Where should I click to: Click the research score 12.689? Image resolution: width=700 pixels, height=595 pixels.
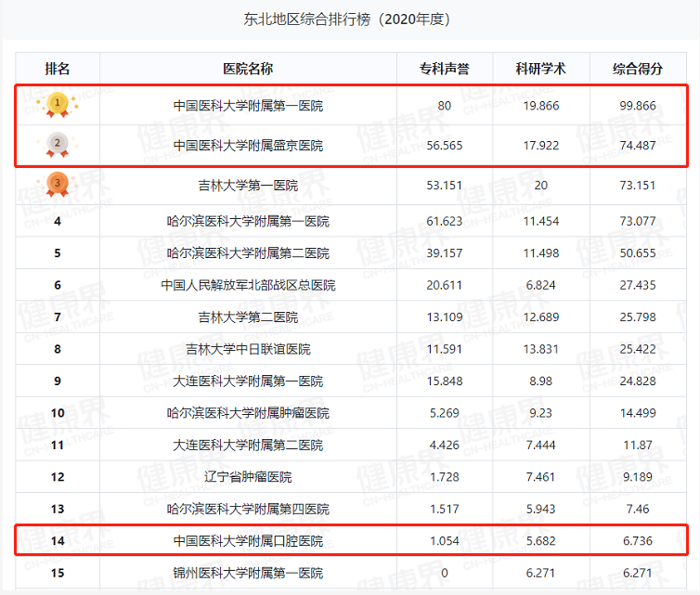click(541, 317)
